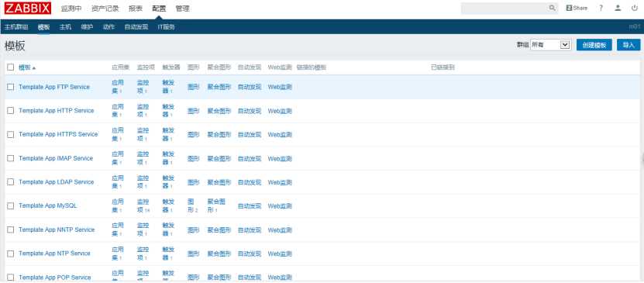Image resolution: width=644 pixels, height=283 pixels.
Task: Open 监控项 for Template App HTTPS Service
Action: click(143, 134)
